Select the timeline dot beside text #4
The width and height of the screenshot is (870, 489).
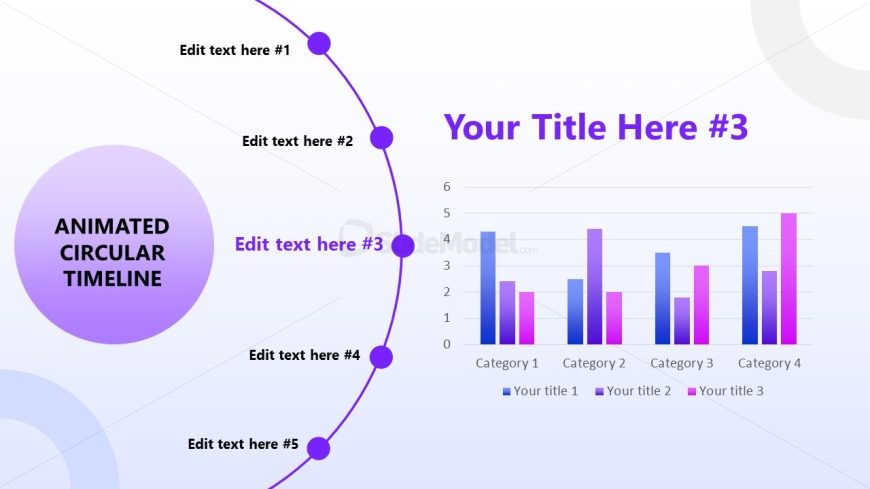pyautogui.click(x=381, y=357)
